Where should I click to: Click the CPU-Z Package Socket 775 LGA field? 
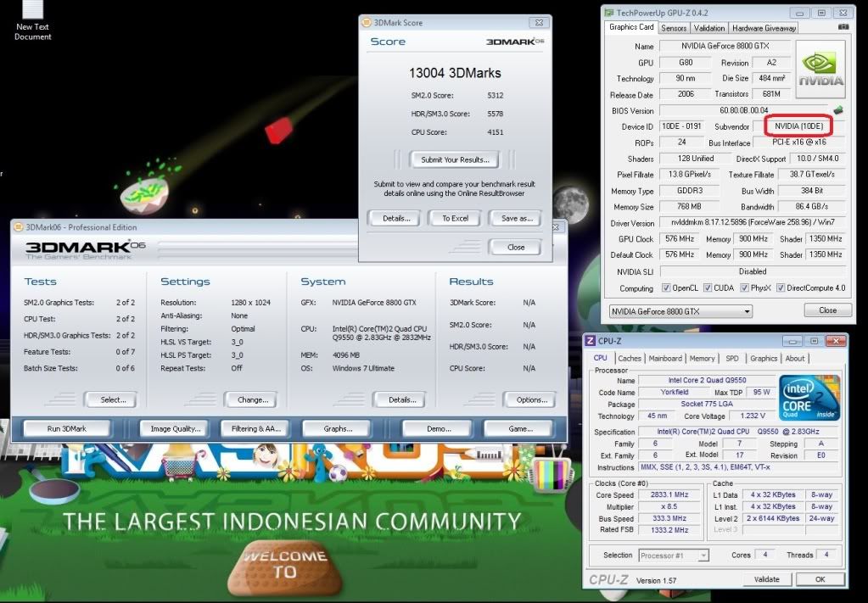click(707, 404)
